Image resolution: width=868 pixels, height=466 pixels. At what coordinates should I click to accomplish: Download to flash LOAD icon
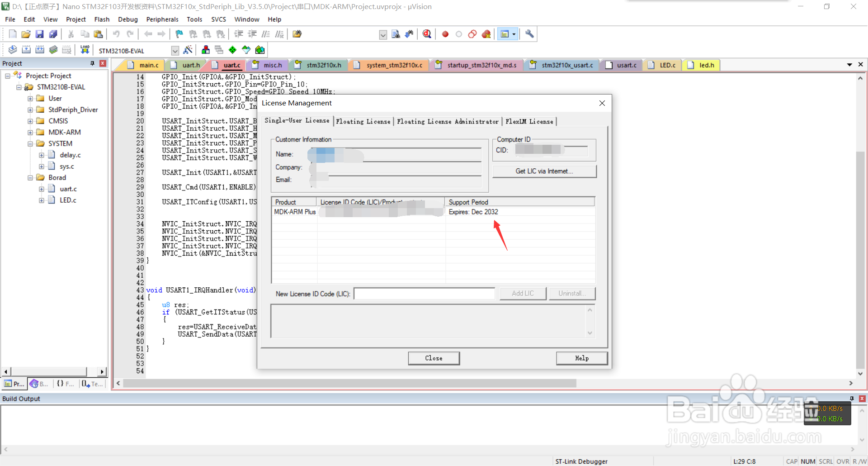tap(85, 50)
